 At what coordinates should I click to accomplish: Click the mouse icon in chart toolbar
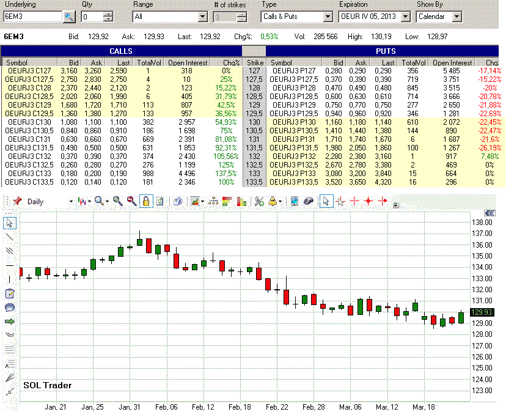click(309, 202)
